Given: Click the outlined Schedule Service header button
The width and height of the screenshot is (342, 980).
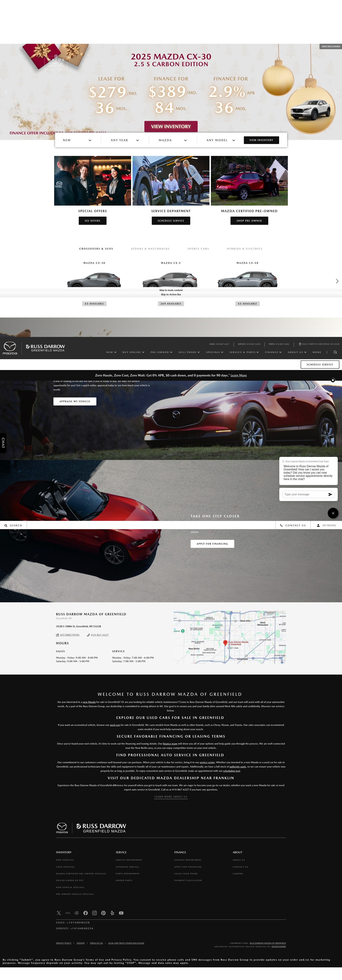Looking at the screenshot, I should pyautogui.click(x=320, y=365).
